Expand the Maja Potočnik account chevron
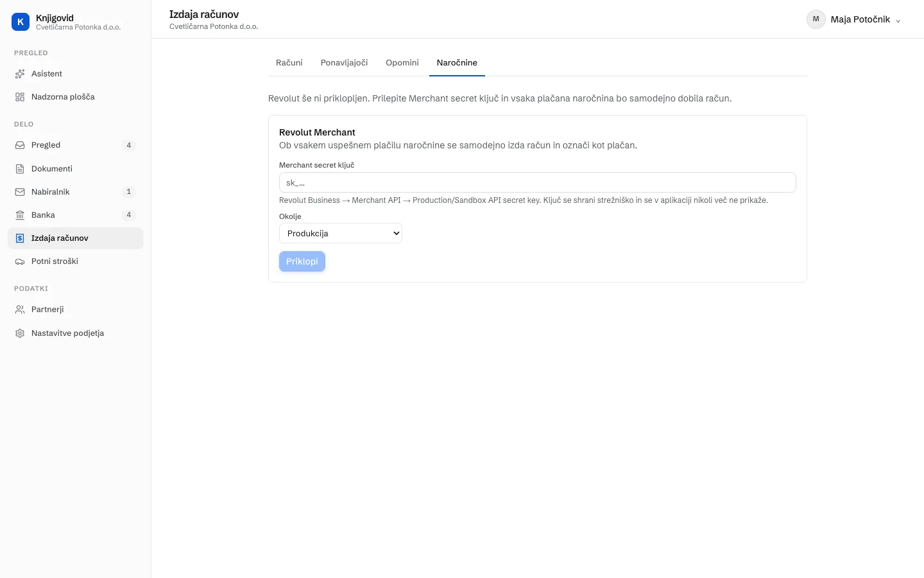Viewport: 924px width, 578px height. pyautogui.click(x=898, y=21)
